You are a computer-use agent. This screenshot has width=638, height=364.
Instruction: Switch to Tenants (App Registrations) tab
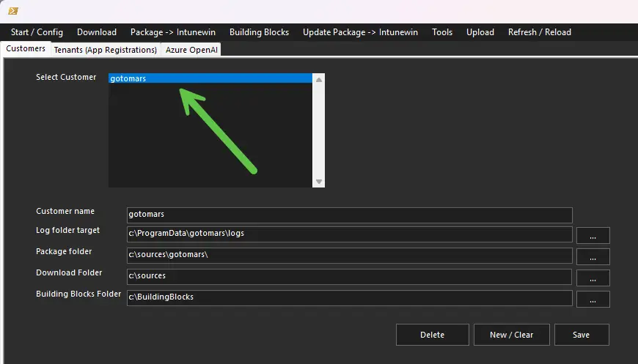[x=106, y=50]
